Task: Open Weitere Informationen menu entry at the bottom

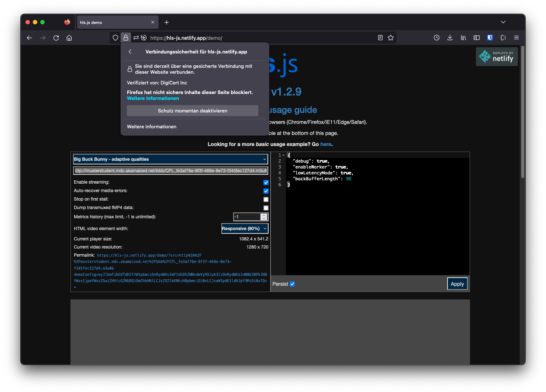Action: [x=152, y=126]
